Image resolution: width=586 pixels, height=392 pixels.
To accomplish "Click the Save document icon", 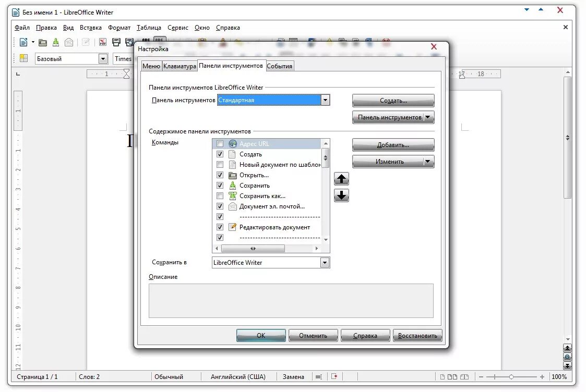I will (55, 42).
